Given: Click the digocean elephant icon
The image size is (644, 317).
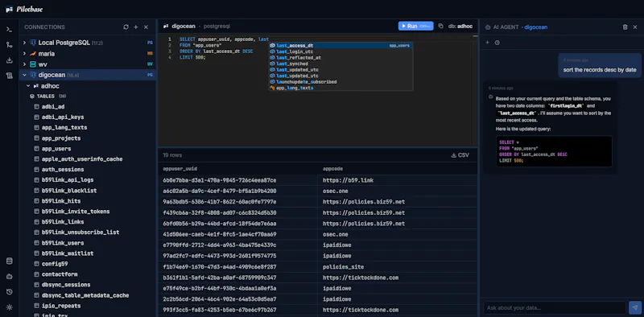Looking at the screenshot, I should [x=33, y=75].
